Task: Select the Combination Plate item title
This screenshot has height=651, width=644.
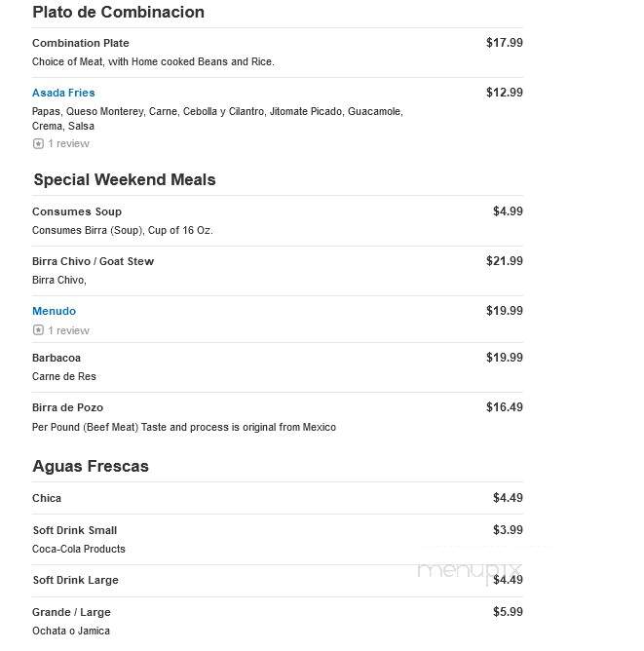Action: point(81,43)
